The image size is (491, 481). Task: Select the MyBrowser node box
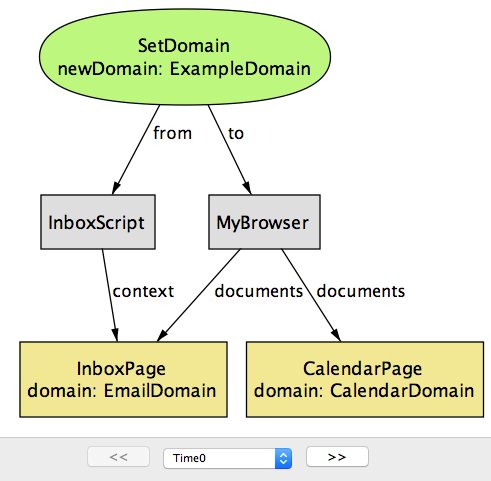[x=264, y=222]
